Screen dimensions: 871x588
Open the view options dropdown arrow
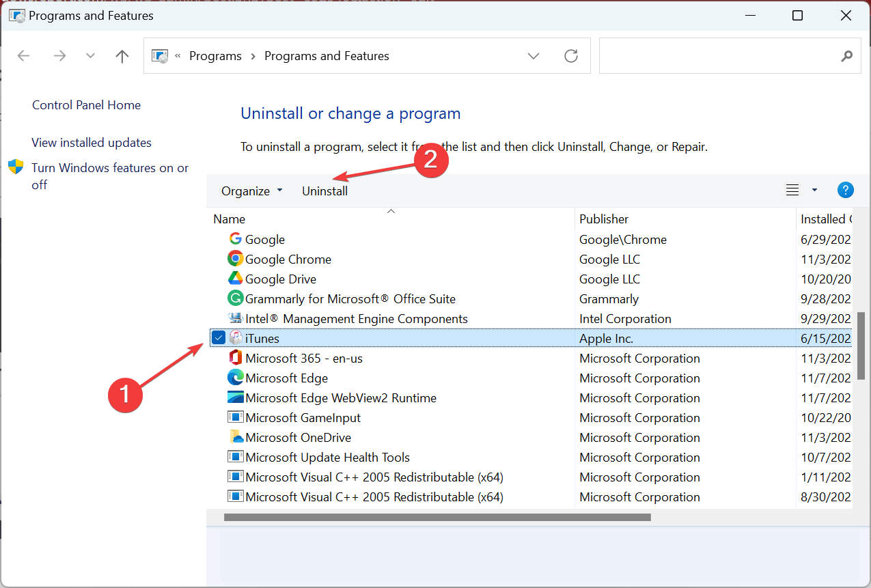coord(814,191)
